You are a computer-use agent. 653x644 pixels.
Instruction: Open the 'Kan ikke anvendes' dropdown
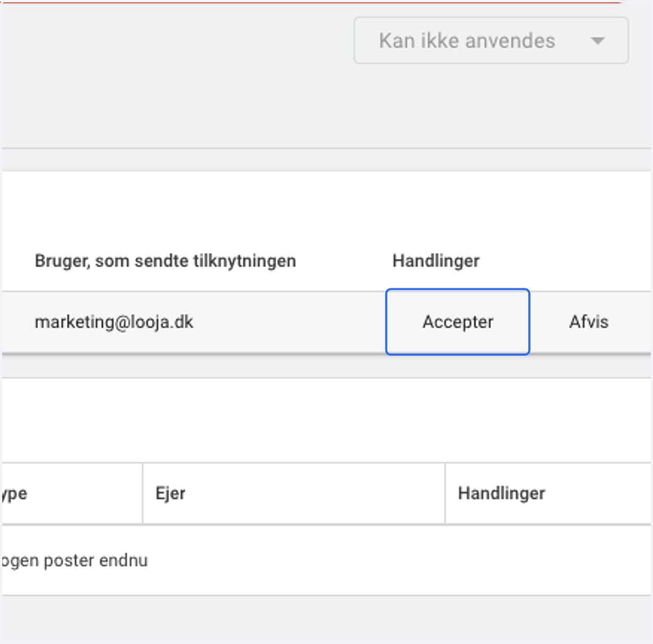point(491,40)
